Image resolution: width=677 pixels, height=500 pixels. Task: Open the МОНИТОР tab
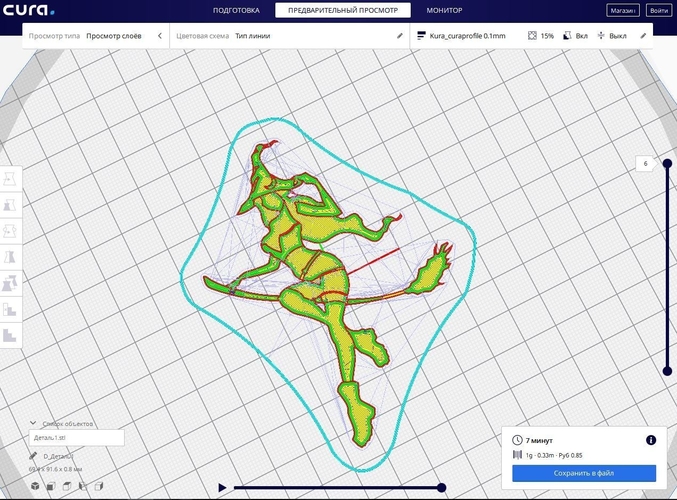click(444, 10)
